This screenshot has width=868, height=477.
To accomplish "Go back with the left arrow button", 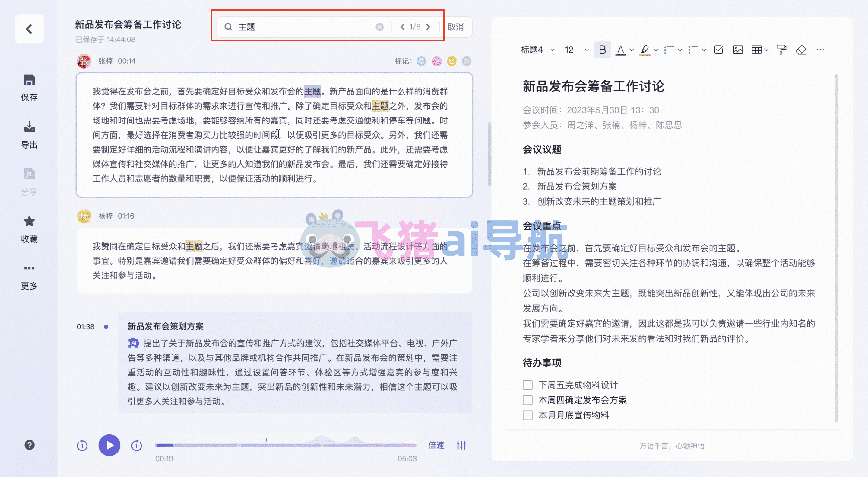I will 29,29.
